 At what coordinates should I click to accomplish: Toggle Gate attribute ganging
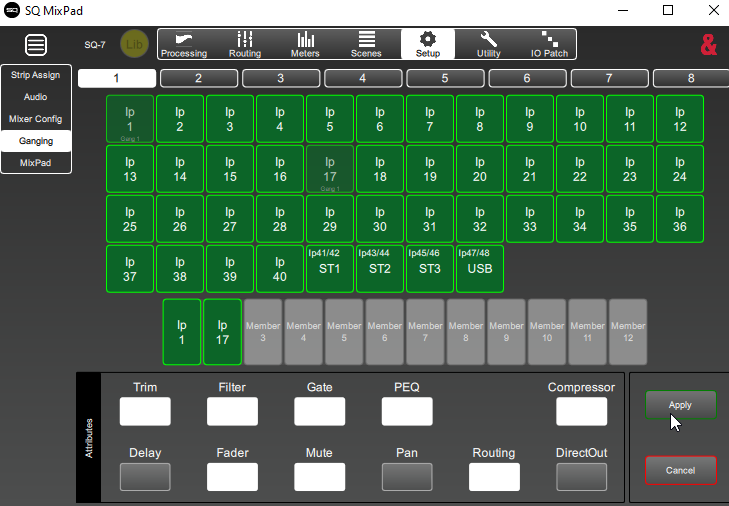coord(319,411)
